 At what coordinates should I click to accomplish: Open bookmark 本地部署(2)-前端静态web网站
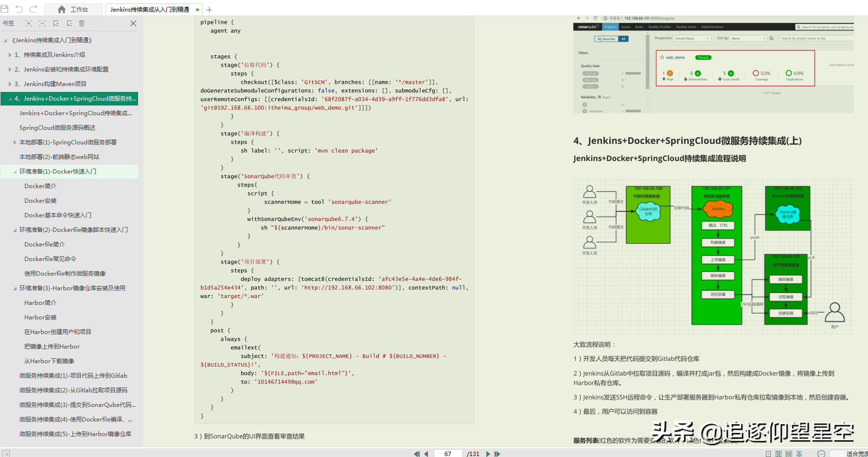[59, 157]
